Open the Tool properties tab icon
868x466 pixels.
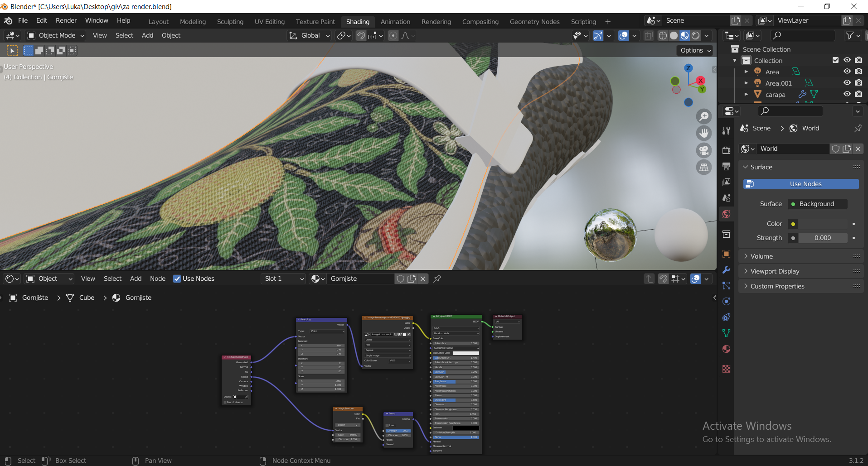(x=726, y=130)
